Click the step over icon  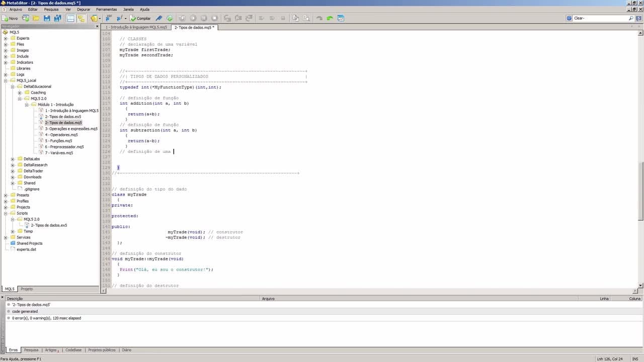tap(238, 18)
